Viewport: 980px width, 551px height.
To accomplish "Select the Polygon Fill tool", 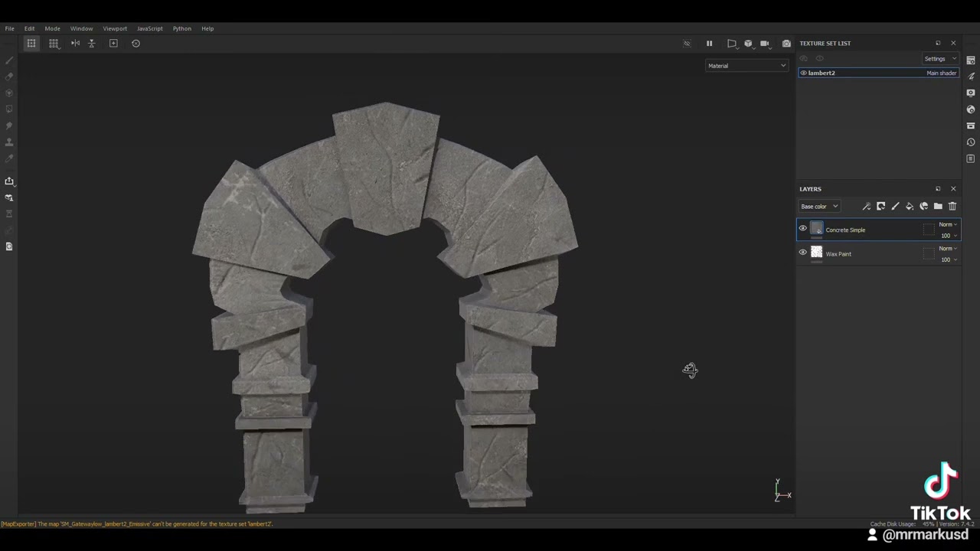I will pos(9,109).
